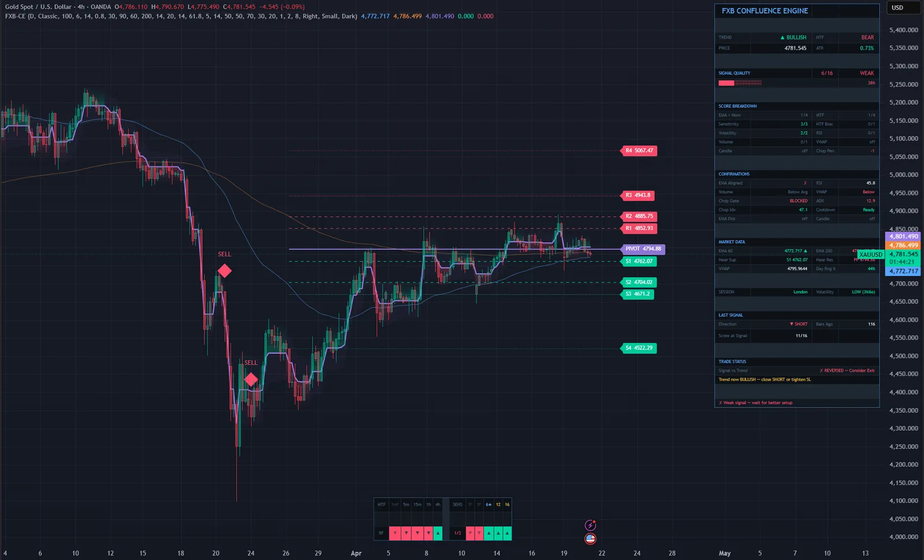Click the MTF table header cell

(x=382, y=505)
